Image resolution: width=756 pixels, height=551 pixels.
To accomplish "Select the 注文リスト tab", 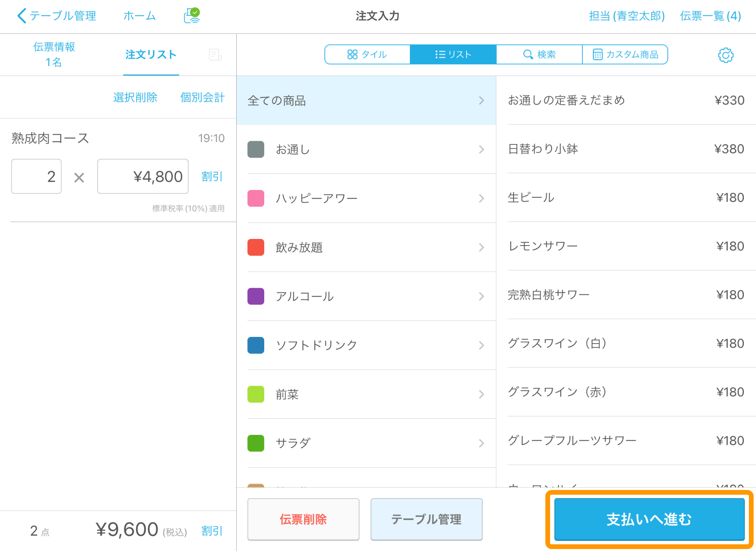I will pos(151,54).
